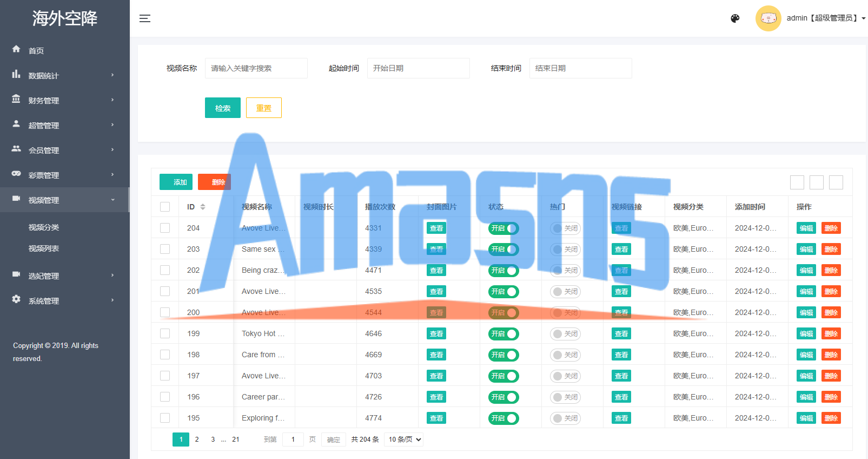Click 删除 for row ID 196
Viewport: 868px width, 459px height.
pos(831,397)
